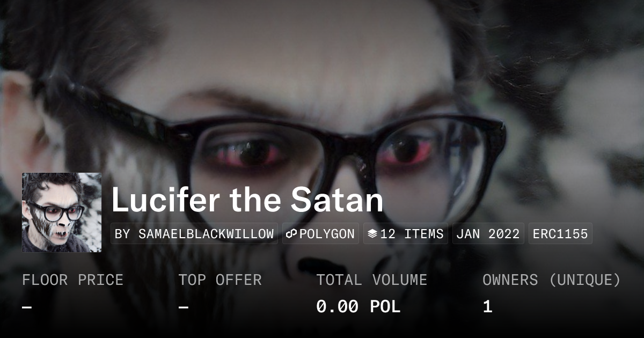Click the unique owners count of 1
The width and height of the screenshot is (644, 338).
click(487, 307)
